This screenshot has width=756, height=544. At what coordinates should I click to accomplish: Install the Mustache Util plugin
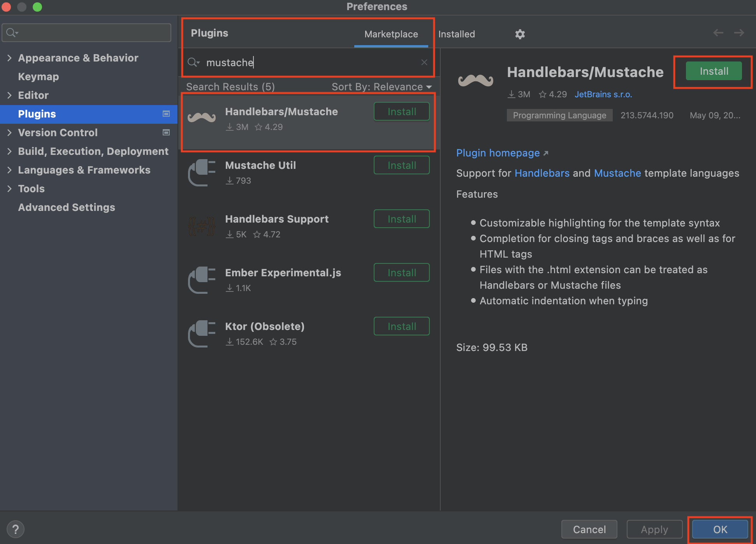[x=401, y=165]
